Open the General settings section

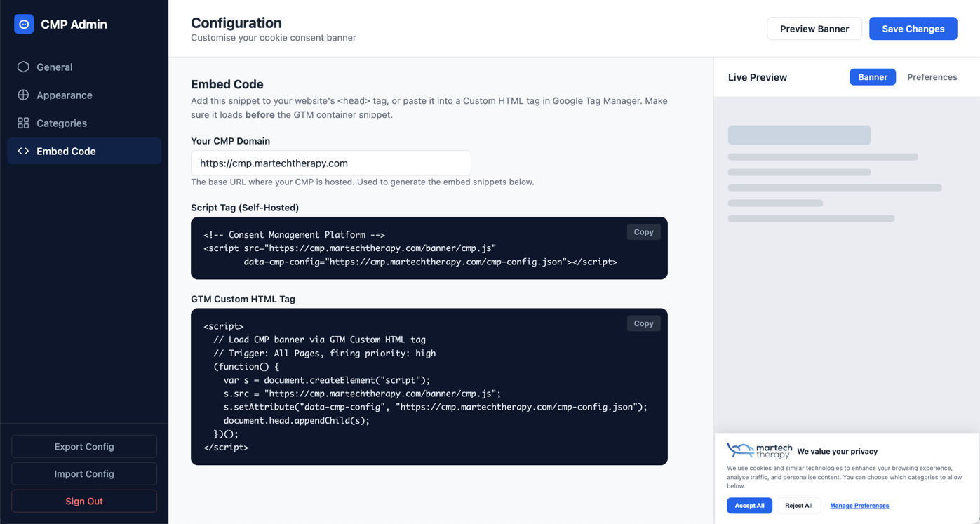(x=84, y=67)
